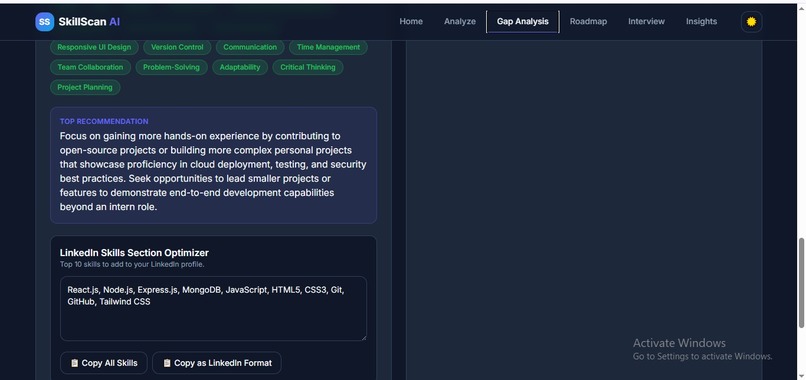This screenshot has width=806, height=380.
Task: Click the clipboard icon in Copy as LinkedIn Format
Action: click(x=167, y=363)
